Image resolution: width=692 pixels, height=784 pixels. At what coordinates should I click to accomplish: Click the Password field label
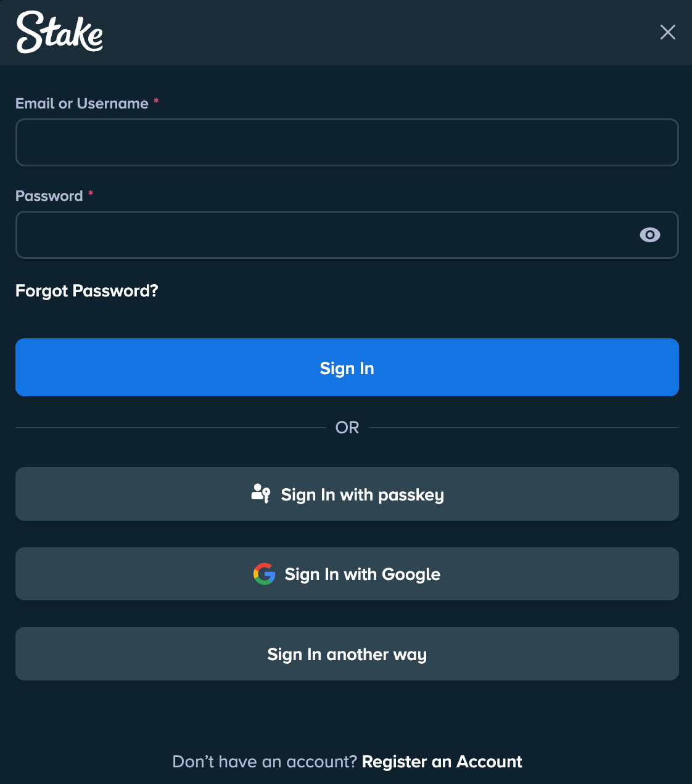(49, 196)
